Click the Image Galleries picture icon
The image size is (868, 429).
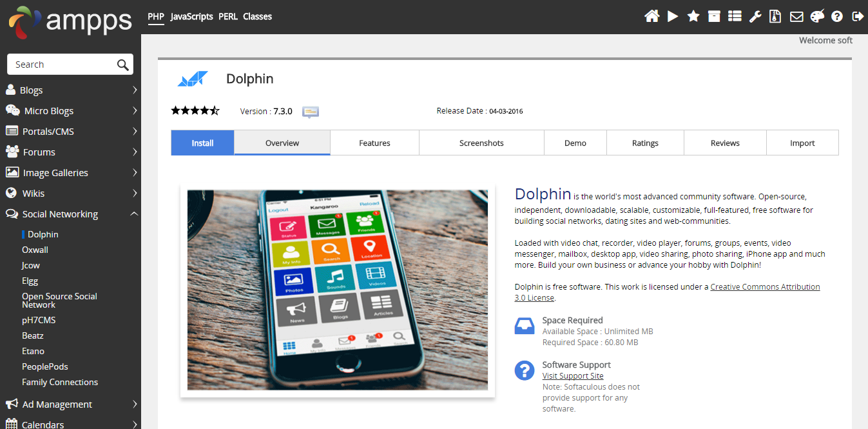(x=12, y=172)
